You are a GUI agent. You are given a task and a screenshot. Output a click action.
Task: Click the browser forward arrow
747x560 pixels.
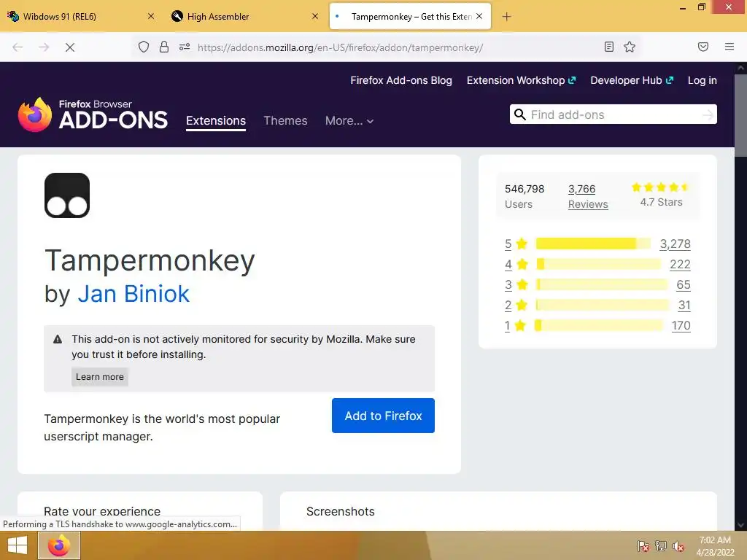pyautogui.click(x=44, y=47)
